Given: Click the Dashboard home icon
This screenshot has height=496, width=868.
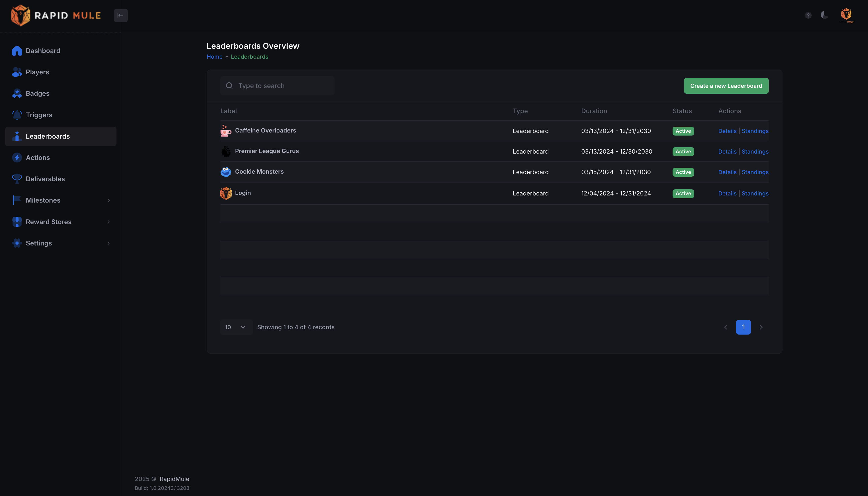Looking at the screenshot, I should click(17, 51).
